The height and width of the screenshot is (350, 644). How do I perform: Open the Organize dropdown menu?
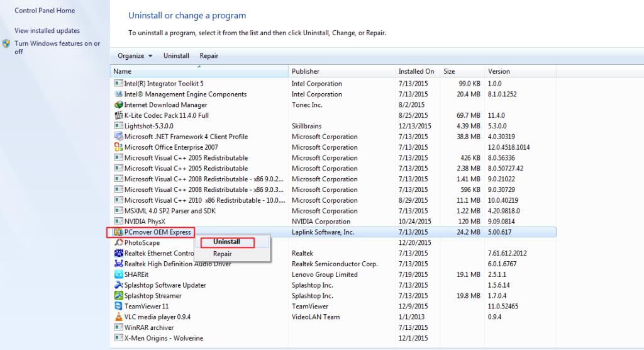(x=135, y=56)
